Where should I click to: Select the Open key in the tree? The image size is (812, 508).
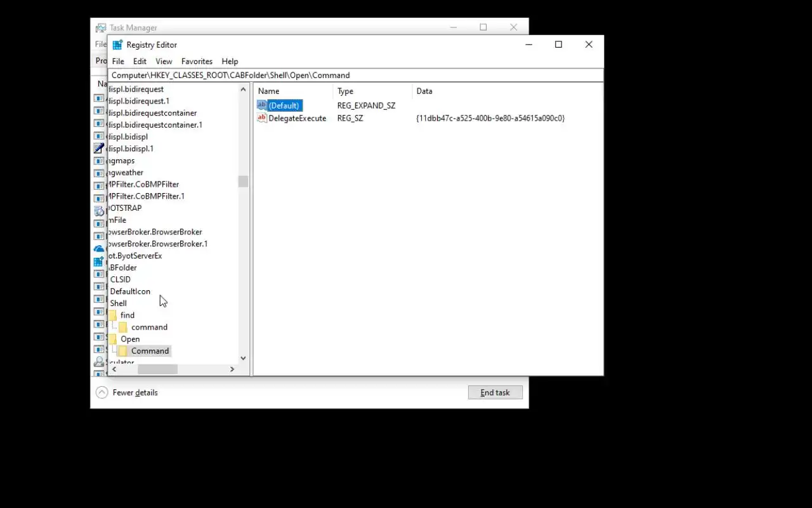tap(130, 339)
